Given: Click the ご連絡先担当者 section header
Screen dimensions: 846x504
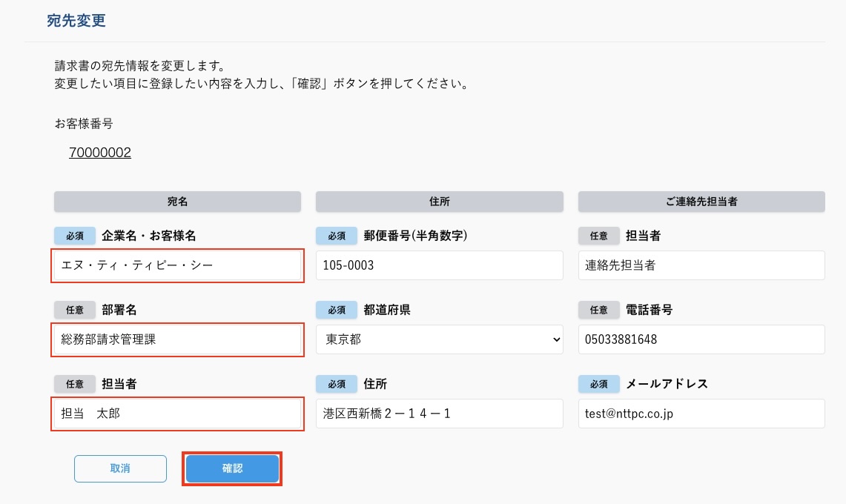Looking at the screenshot, I should tap(701, 202).
